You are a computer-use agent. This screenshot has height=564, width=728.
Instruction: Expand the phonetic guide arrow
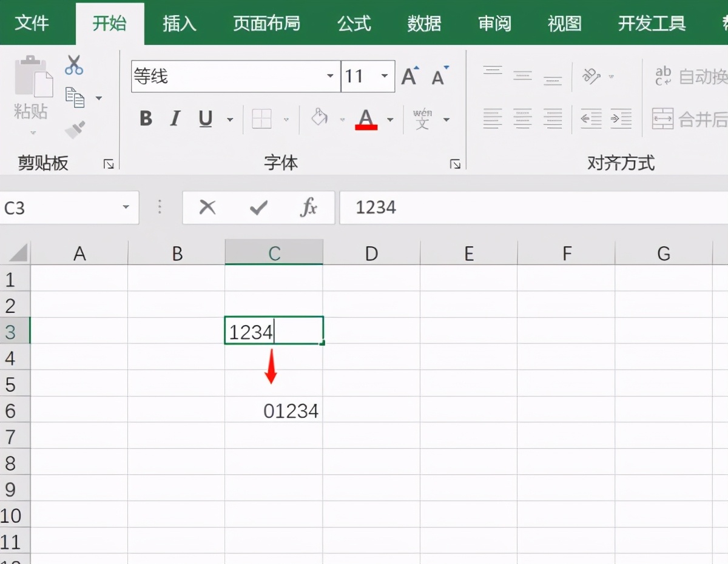447,119
